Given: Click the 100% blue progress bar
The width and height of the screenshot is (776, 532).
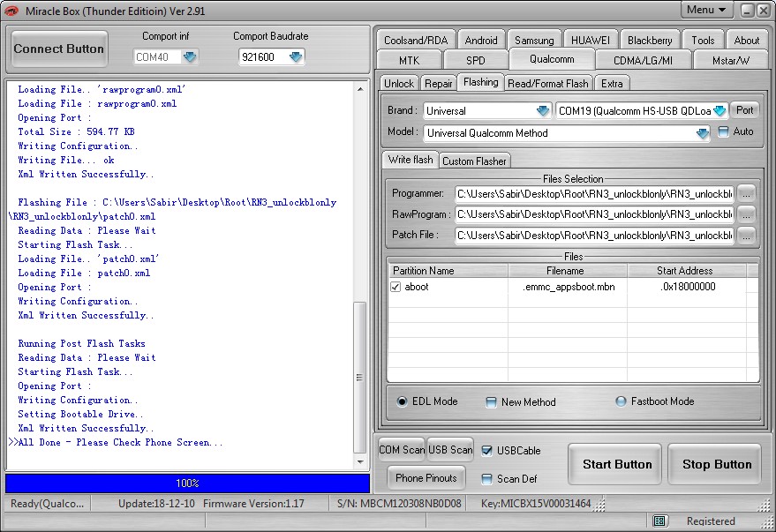Looking at the screenshot, I should point(187,483).
